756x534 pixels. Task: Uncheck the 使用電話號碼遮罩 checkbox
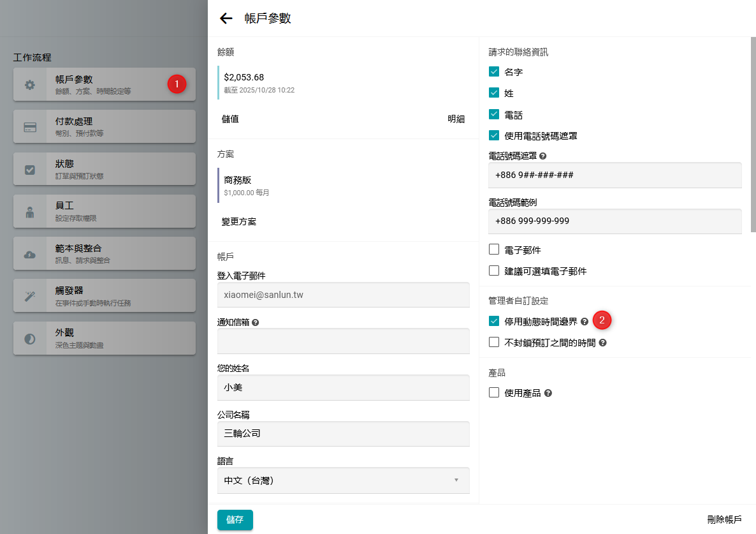point(494,135)
